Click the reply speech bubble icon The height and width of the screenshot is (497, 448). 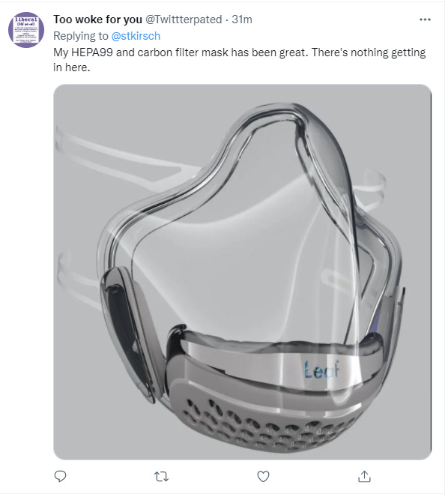(60, 477)
